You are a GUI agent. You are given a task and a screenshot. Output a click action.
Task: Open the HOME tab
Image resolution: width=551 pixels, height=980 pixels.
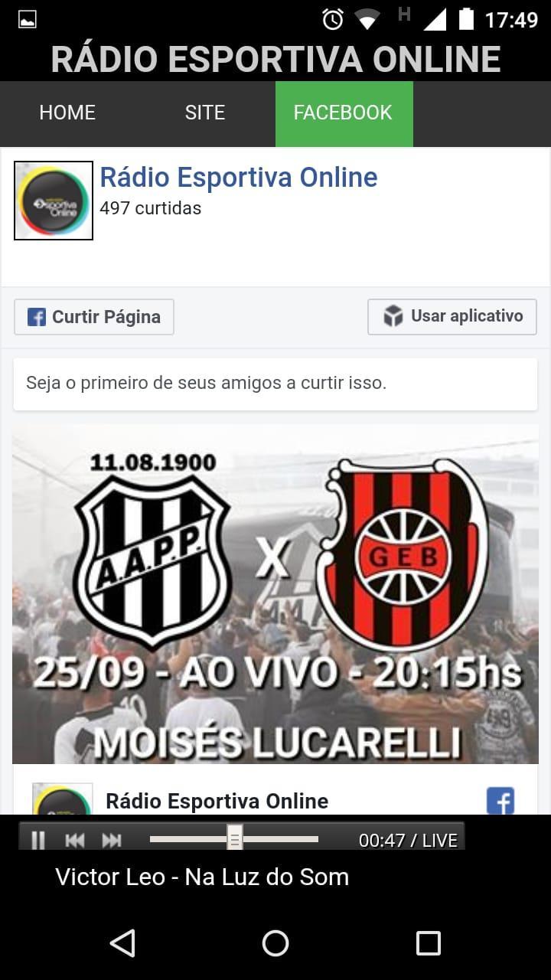point(67,113)
